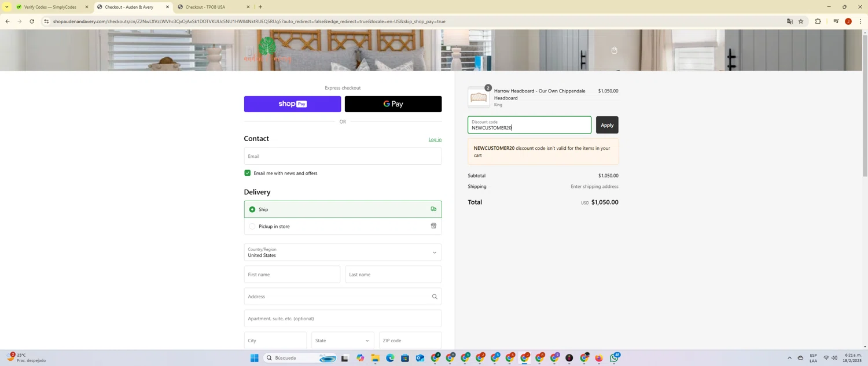The width and height of the screenshot is (868, 366).
Task: Open Outlook from the taskbar
Action: (420, 358)
